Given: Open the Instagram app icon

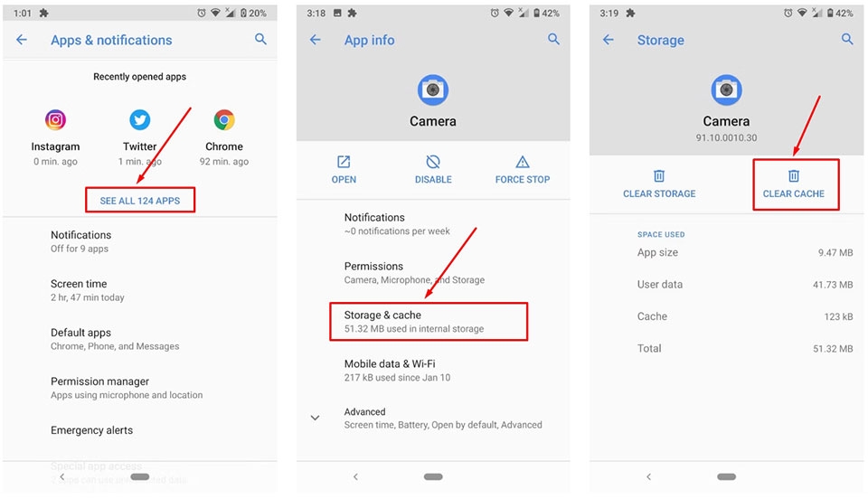Looking at the screenshot, I should [55, 119].
